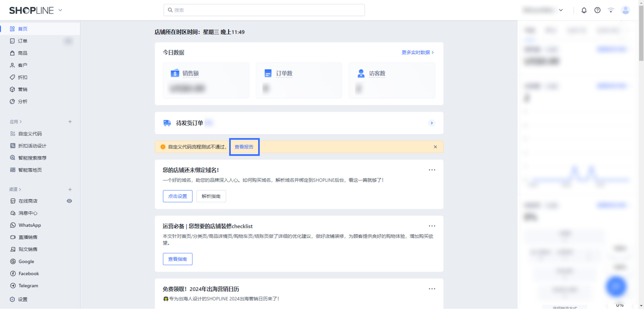This screenshot has width=644, height=309.
Task: Click the 营销 marketing icon
Action: pyautogui.click(x=12, y=89)
